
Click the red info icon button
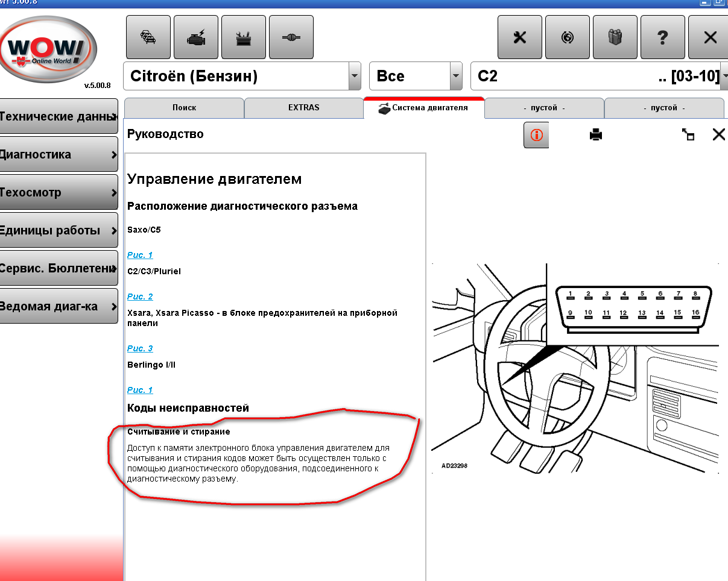(x=536, y=135)
